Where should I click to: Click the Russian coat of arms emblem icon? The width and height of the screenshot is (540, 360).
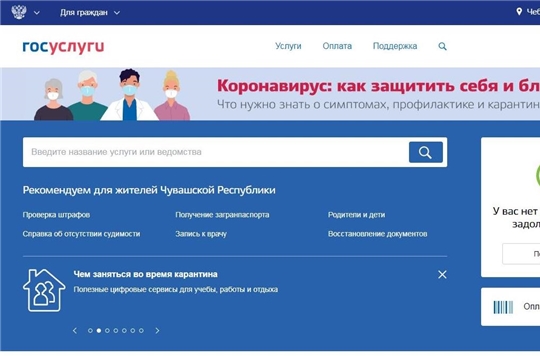point(19,12)
